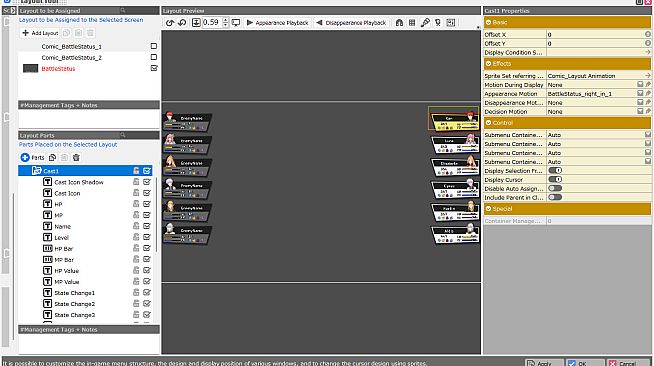
Task: Click the monitor display icon in preview toolbar
Action: click(236, 23)
